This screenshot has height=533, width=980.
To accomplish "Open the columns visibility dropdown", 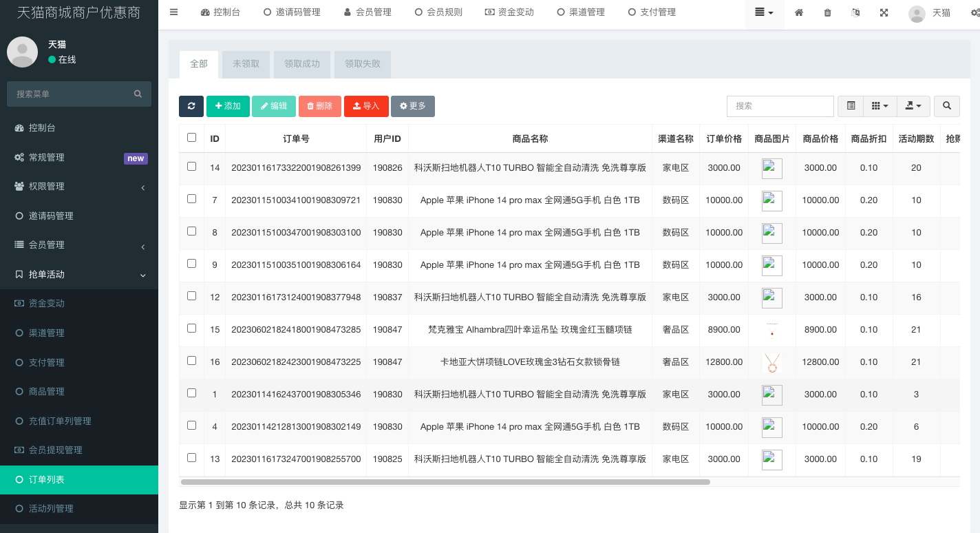I will 880,106.
